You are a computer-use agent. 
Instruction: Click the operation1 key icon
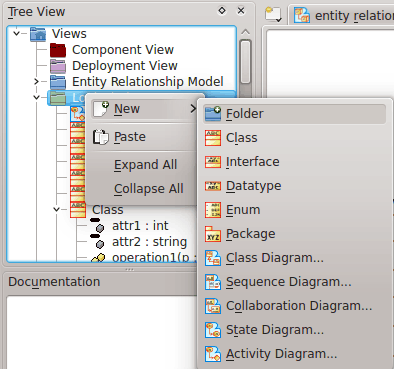coord(98,258)
